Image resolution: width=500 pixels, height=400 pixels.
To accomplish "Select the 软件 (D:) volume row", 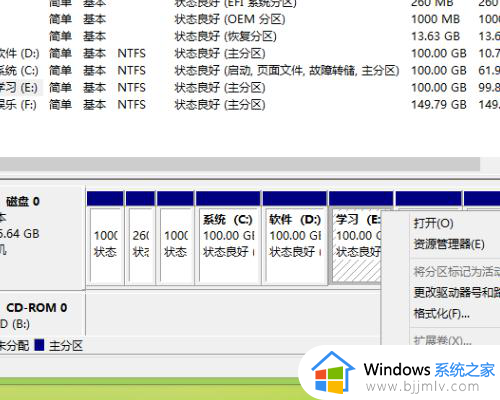I will click(250, 53).
